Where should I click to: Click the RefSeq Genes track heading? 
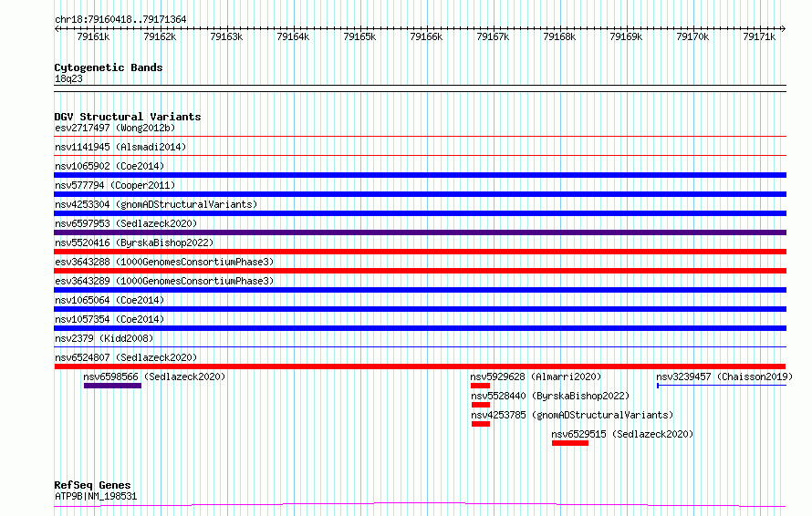pos(92,485)
